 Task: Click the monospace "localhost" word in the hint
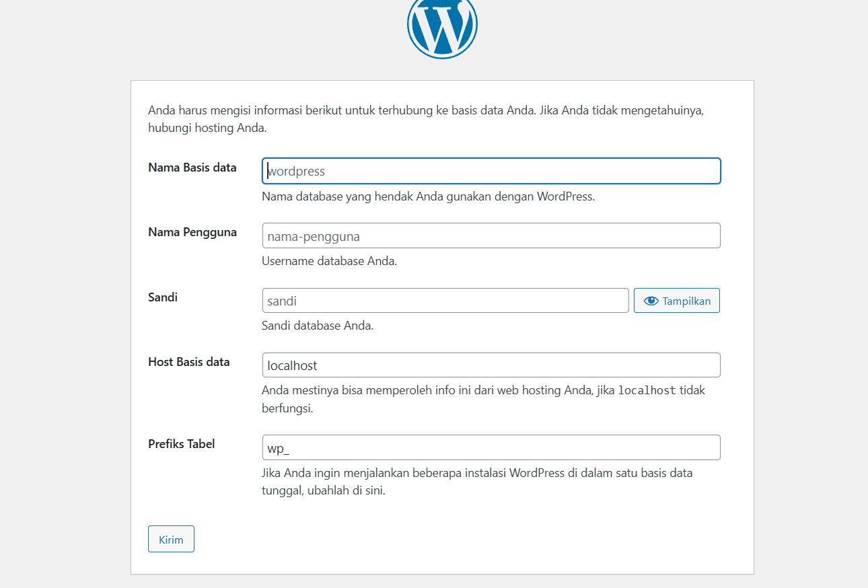647,390
